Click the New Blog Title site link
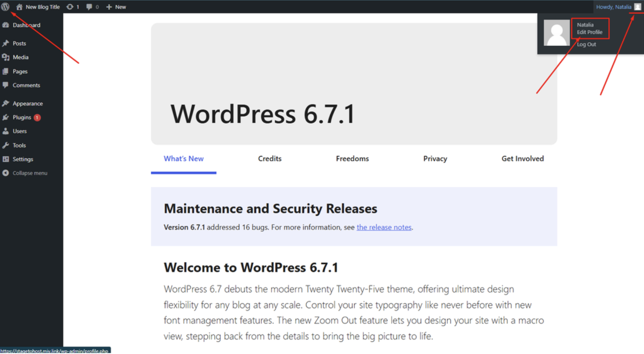644x354 pixels. click(x=42, y=7)
